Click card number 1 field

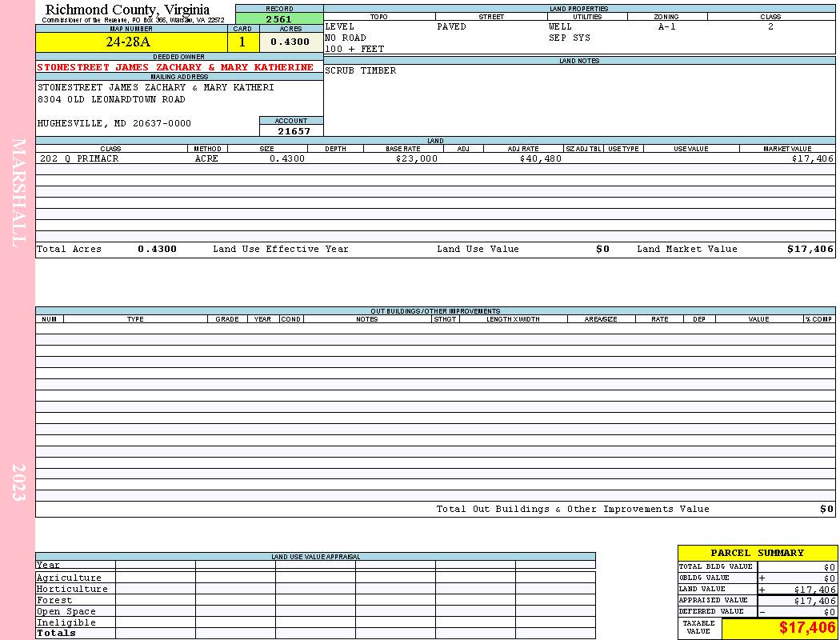[x=242, y=42]
